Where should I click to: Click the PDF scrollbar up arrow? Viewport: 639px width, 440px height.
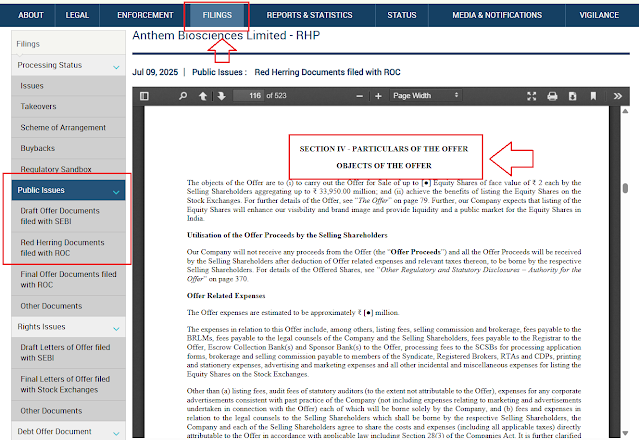coord(625,111)
